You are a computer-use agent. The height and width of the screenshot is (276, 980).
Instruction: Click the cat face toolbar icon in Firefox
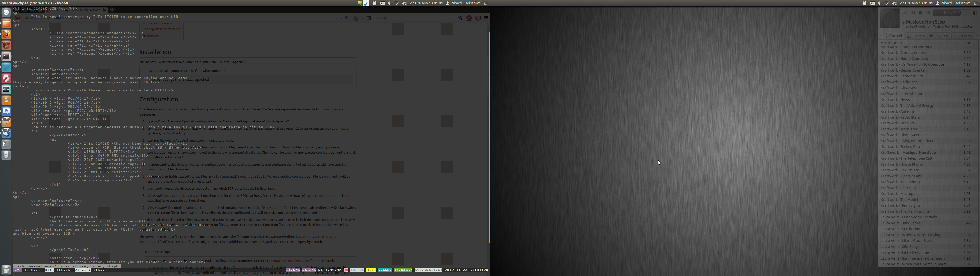click(487, 18)
